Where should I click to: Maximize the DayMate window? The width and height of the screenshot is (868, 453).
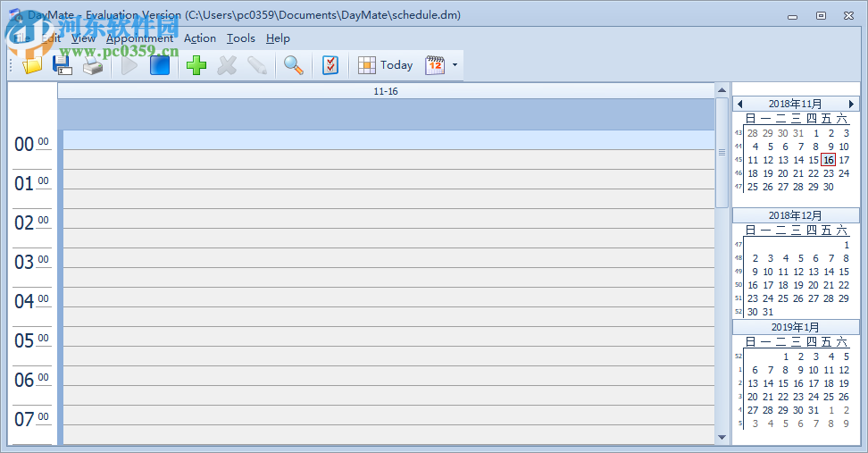821,16
